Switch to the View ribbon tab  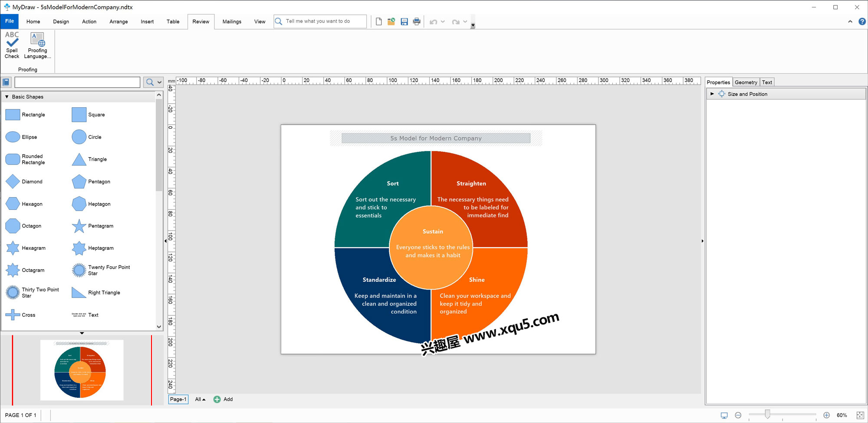click(x=260, y=21)
